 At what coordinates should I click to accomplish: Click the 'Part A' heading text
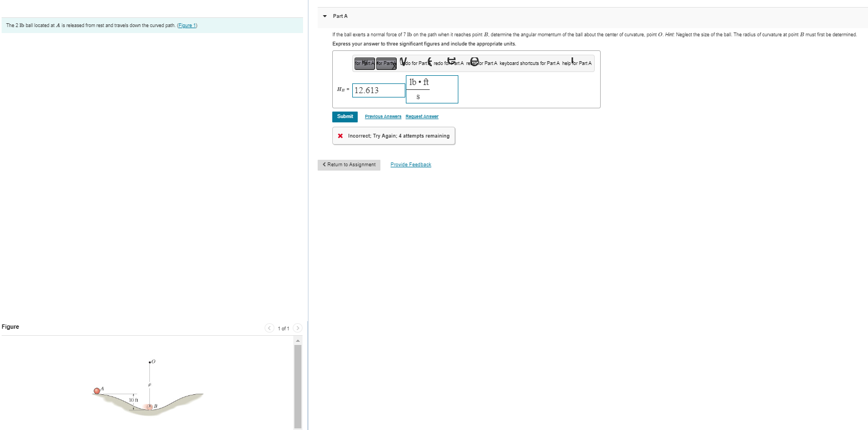[x=340, y=16]
